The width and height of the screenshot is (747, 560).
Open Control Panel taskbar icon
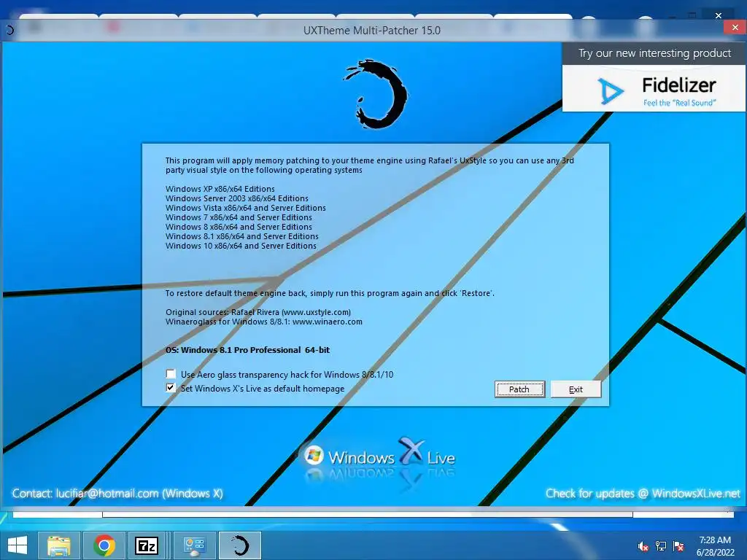194,545
